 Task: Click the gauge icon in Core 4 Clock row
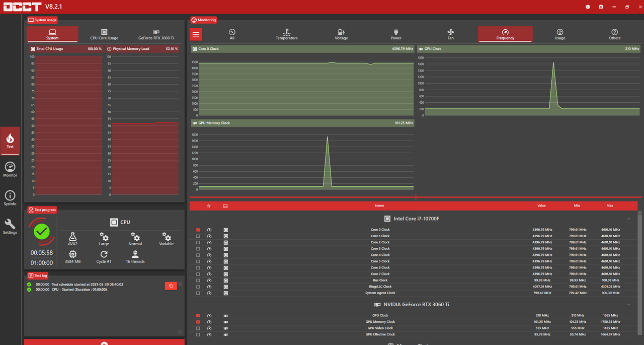[209, 255]
